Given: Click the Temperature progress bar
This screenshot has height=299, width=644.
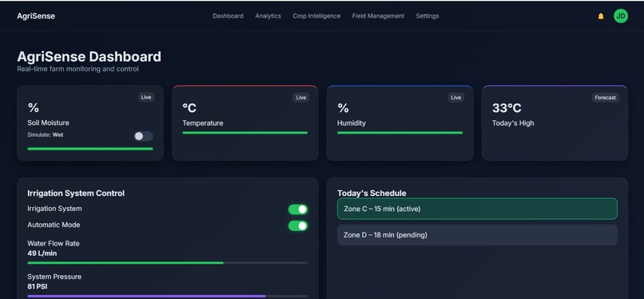Looking at the screenshot, I should pyautogui.click(x=244, y=133).
